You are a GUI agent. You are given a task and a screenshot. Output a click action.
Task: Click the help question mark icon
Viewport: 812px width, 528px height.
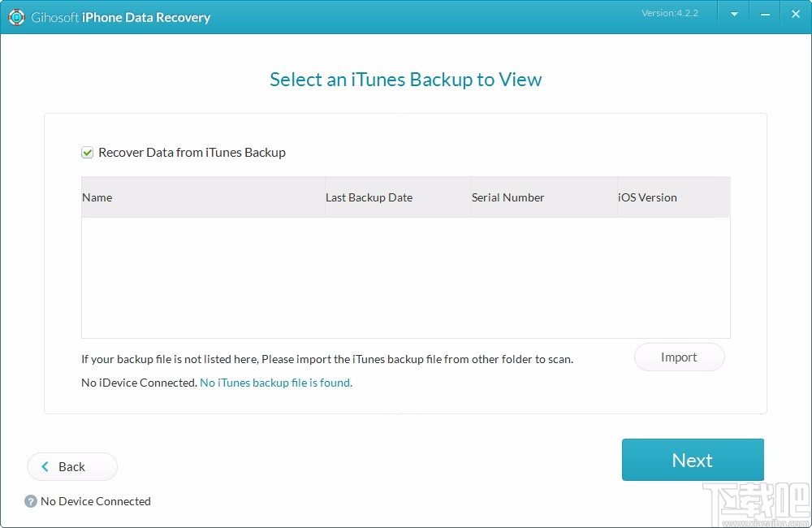point(31,501)
